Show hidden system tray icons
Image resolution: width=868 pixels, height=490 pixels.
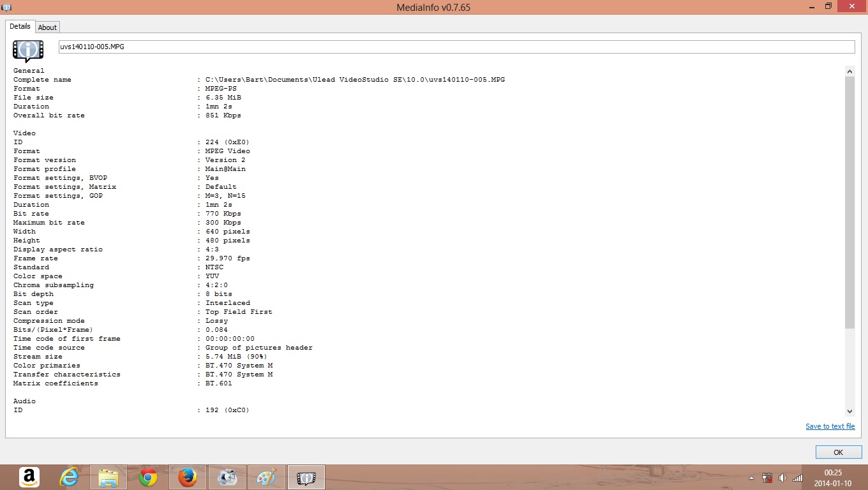pyautogui.click(x=752, y=477)
